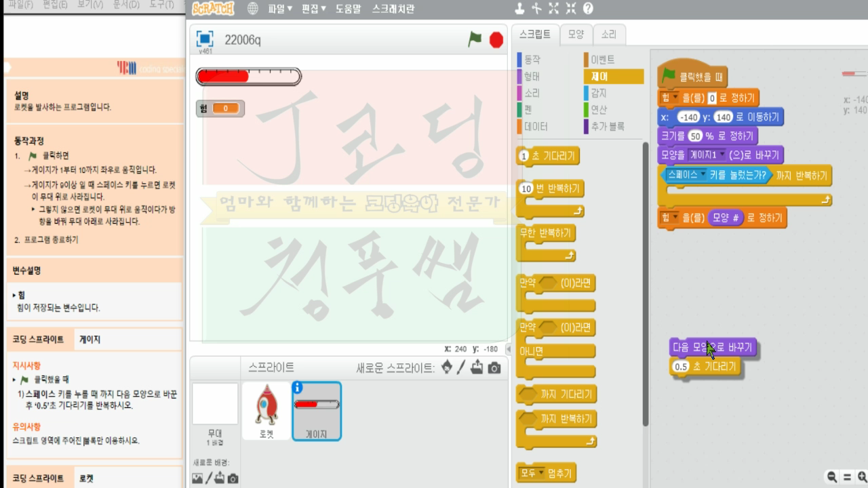The height and width of the screenshot is (488, 868).
Task: Switch to the 모양 tab
Action: click(x=575, y=35)
